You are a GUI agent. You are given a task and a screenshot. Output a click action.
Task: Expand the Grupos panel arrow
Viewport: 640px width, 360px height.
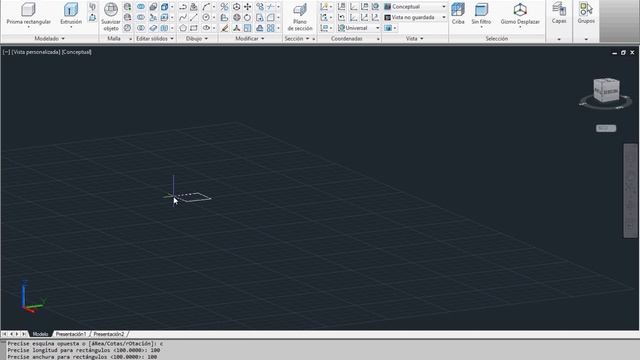(x=586, y=39)
